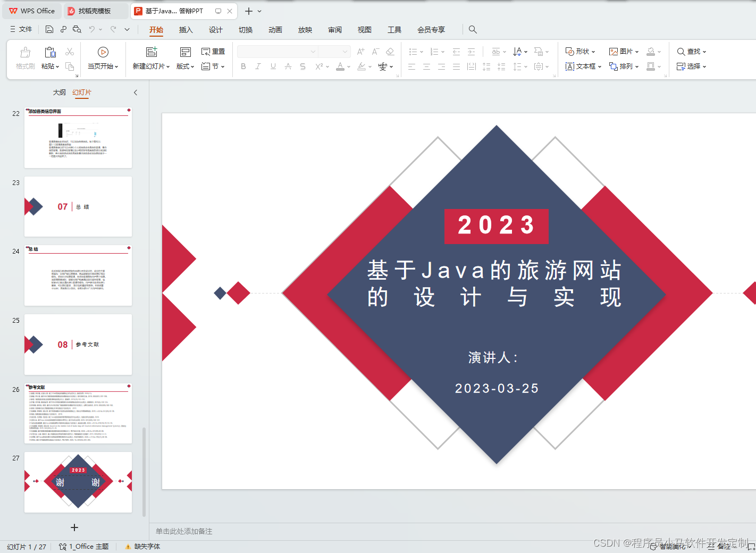Open the 排列 arrange dropdown
The height and width of the screenshot is (553, 756).
coord(623,66)
